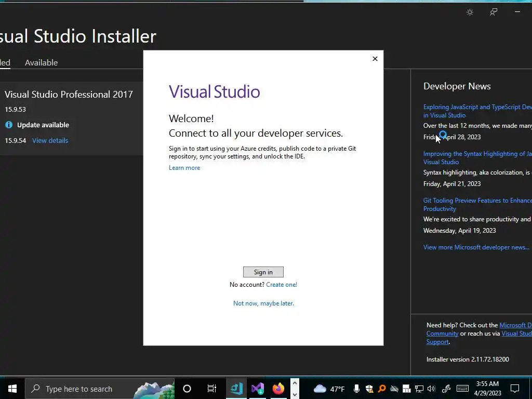532x399 pixels.
Task: Open the 47°F weather widget
Action: tap(329, 389)
